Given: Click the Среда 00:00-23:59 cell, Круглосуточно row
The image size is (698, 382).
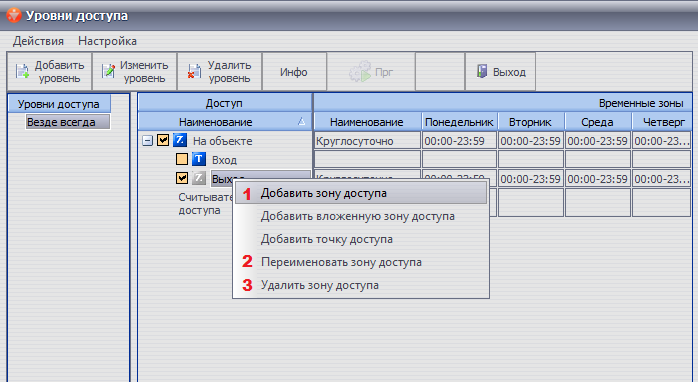Looking at the screenshot, I should 598,140.
